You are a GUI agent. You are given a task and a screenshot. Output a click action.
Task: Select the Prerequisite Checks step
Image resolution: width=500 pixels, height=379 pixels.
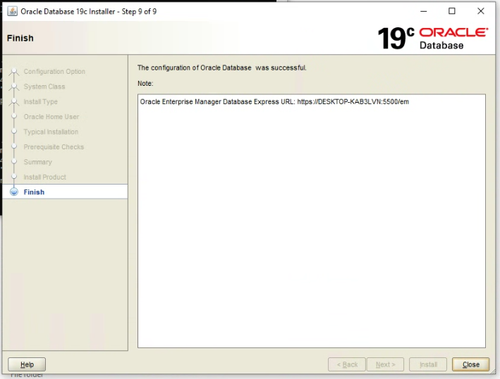[54, 147]
